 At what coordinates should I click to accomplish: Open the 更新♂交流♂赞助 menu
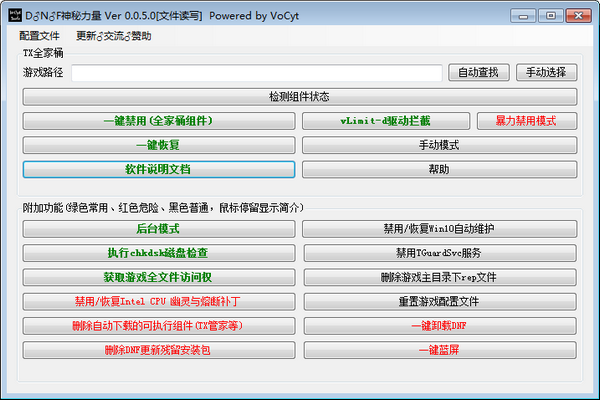click(x=114, y=36)
